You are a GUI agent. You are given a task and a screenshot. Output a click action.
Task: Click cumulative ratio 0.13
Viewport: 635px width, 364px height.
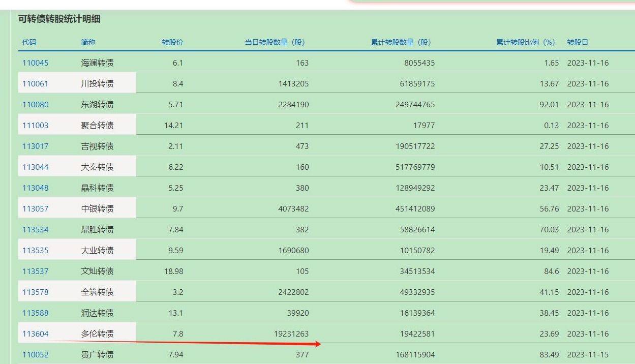551,126
